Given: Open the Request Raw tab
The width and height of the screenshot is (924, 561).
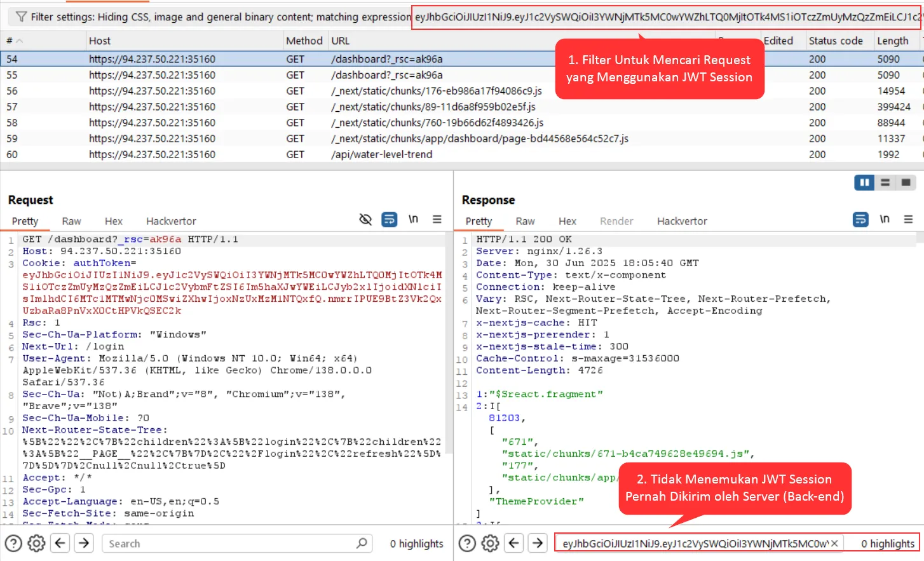Looking at the screenshot, I should (71, 221).
